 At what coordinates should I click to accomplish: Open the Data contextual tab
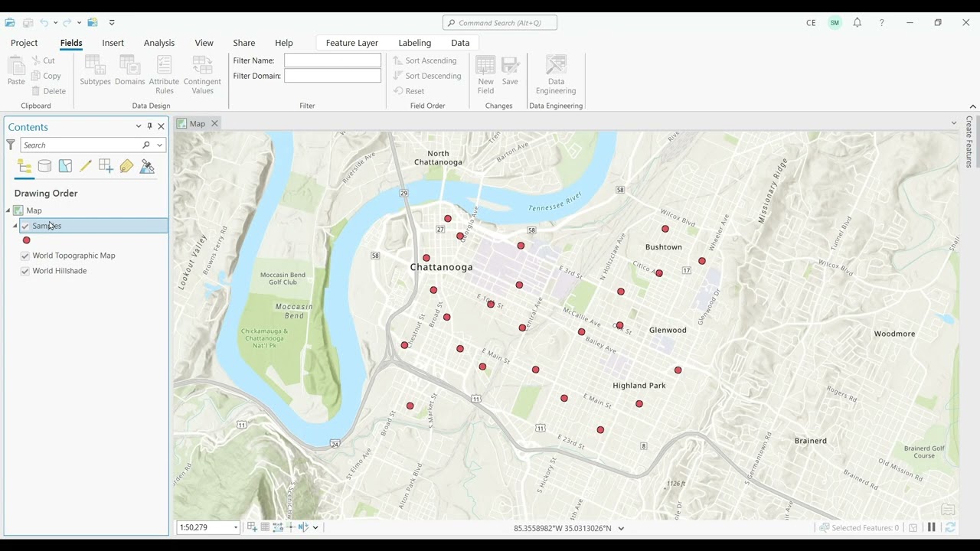(460, 43)
